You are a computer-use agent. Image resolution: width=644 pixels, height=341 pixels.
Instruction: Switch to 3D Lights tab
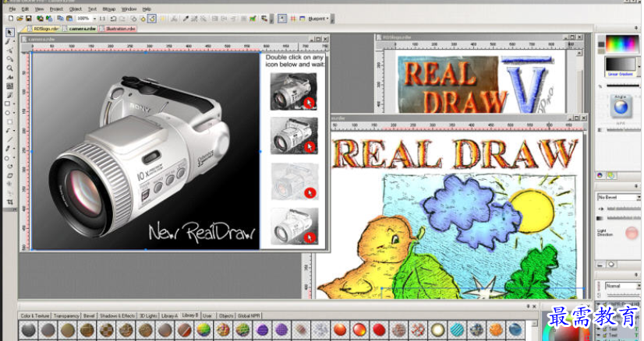point(148,316)
